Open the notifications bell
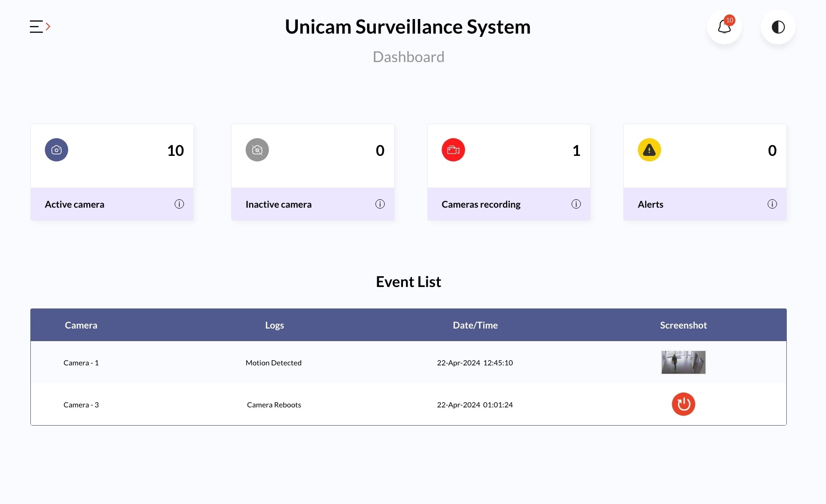The image size is (826, 504). 724,27
